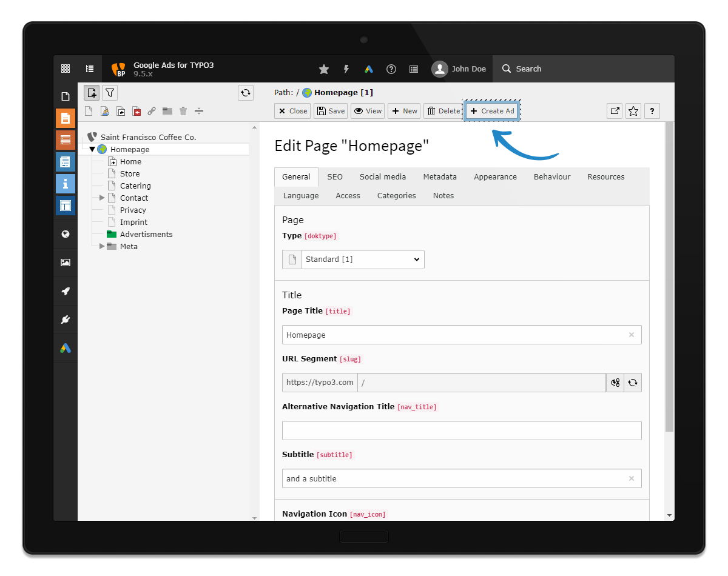728x576 pixels.
Task: Collapse the Homepage tree node
Action: pyautogui.click(x=92, y=149)
